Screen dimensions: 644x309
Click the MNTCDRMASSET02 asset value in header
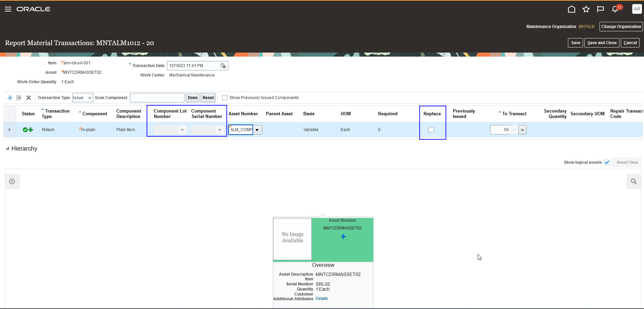pos(82,72)
